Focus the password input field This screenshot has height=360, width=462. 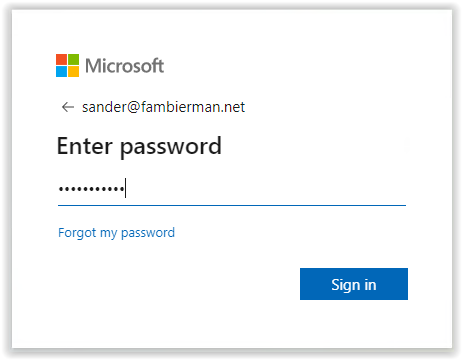[232, 189]
